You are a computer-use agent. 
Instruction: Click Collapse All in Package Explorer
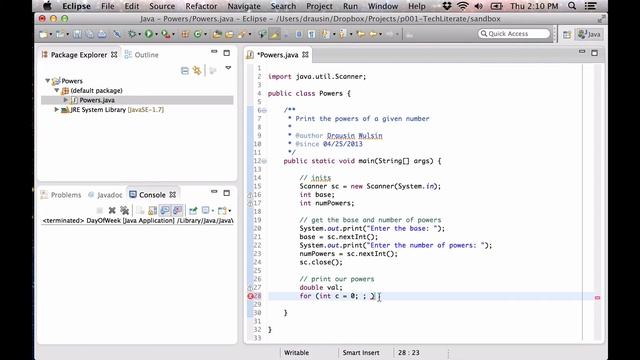pos(185,71)
